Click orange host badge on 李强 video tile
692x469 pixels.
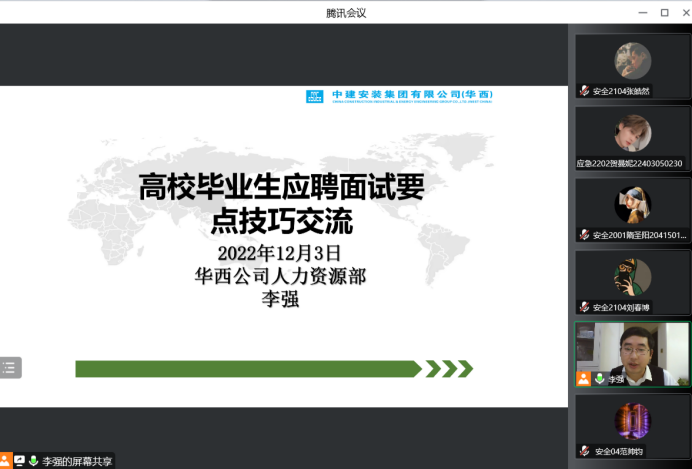click(x=584, y=379)
